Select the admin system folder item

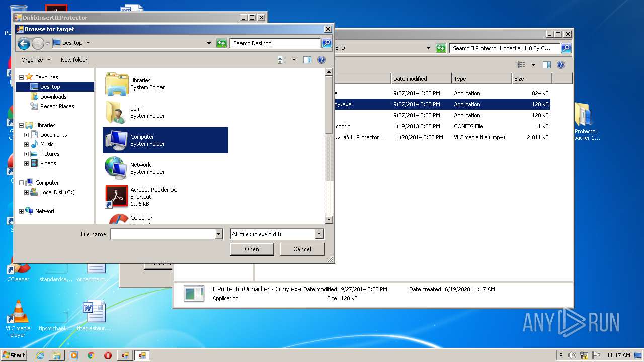click(165, 112)
